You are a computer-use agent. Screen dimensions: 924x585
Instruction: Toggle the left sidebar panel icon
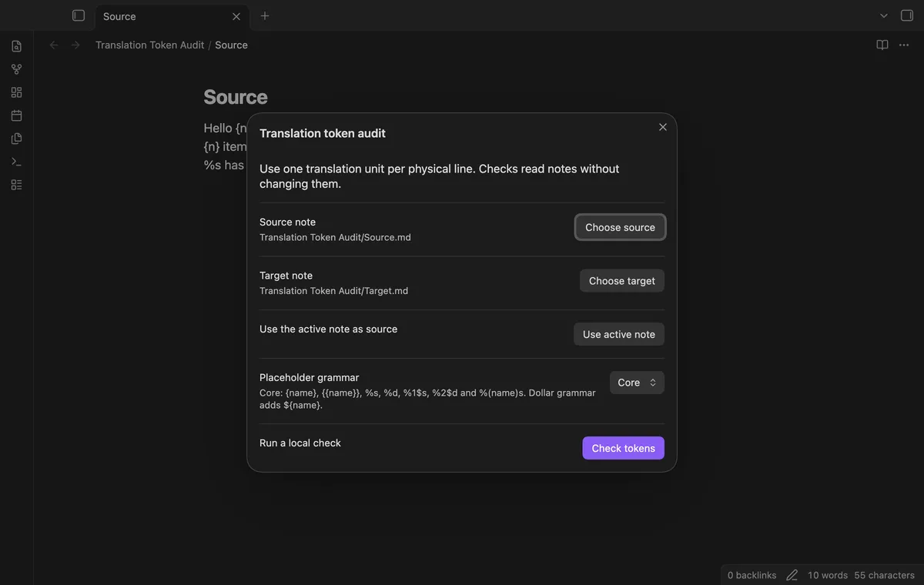(x=79, y=15)
